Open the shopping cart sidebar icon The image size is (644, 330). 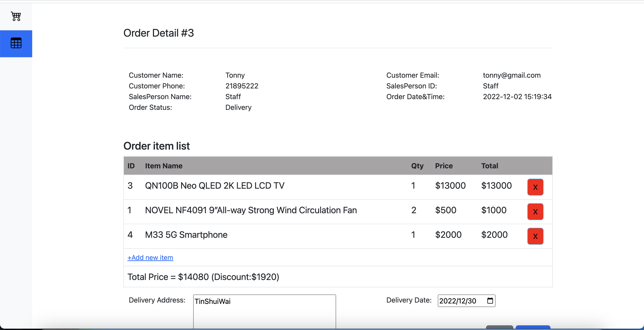click(16, 17)
